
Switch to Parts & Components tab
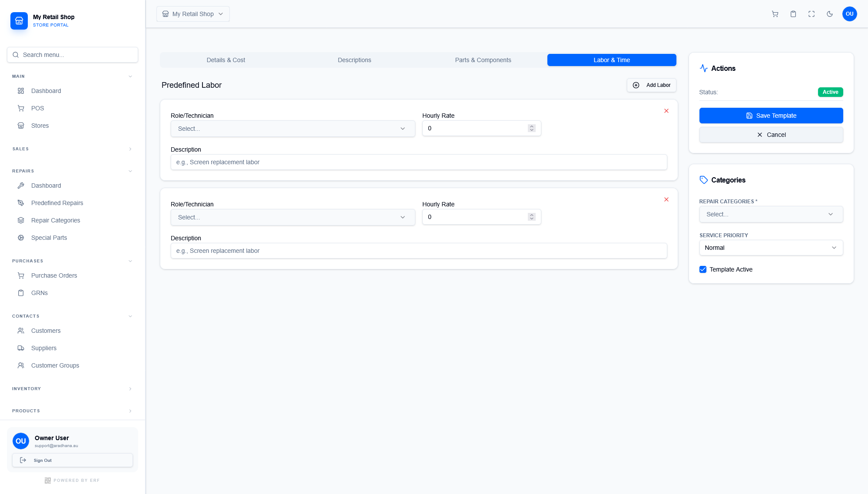pos(483,60)
